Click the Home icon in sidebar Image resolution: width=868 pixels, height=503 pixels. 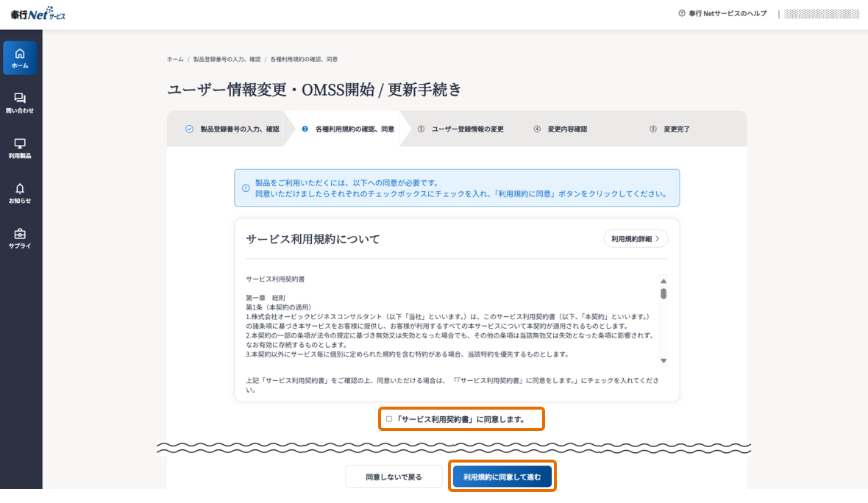(20, 54)
